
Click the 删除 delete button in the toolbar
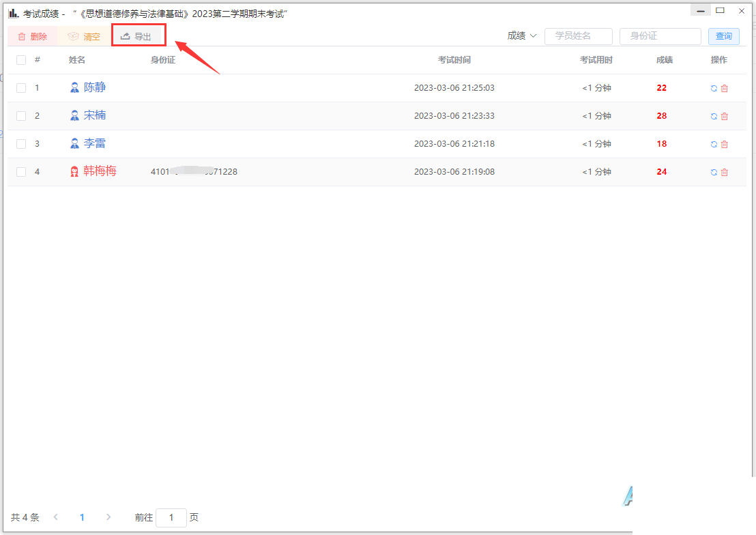pos(32,36)
